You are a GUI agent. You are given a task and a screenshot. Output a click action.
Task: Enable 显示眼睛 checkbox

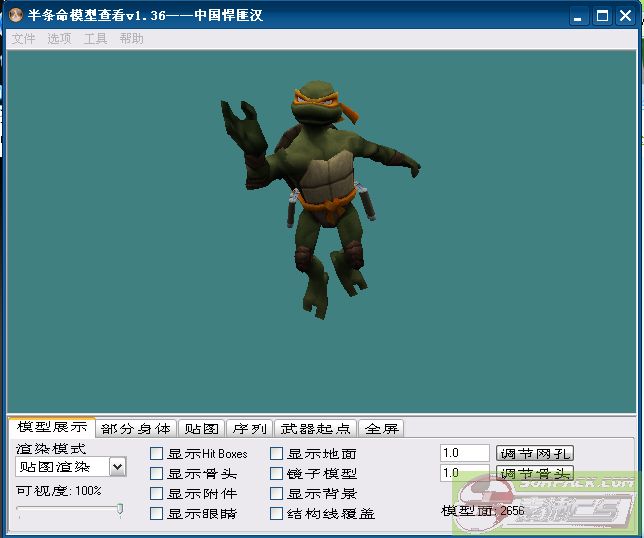[x=156, y=513]
